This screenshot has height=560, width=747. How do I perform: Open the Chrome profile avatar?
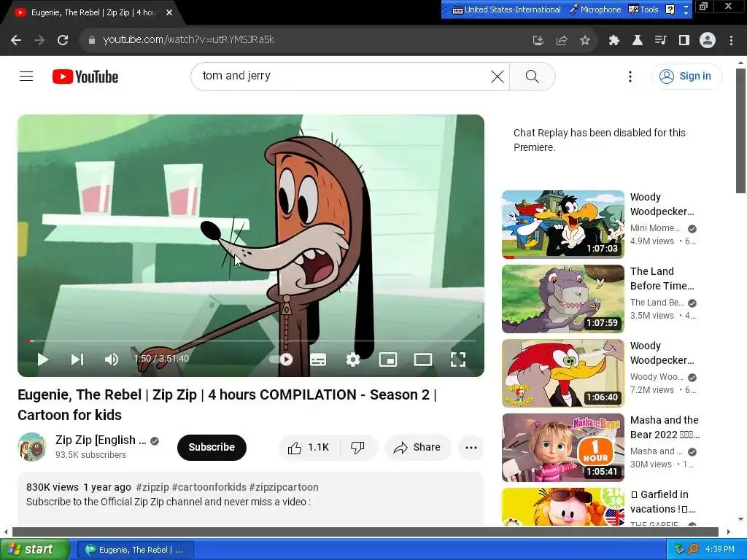click(x=708, y=40)
